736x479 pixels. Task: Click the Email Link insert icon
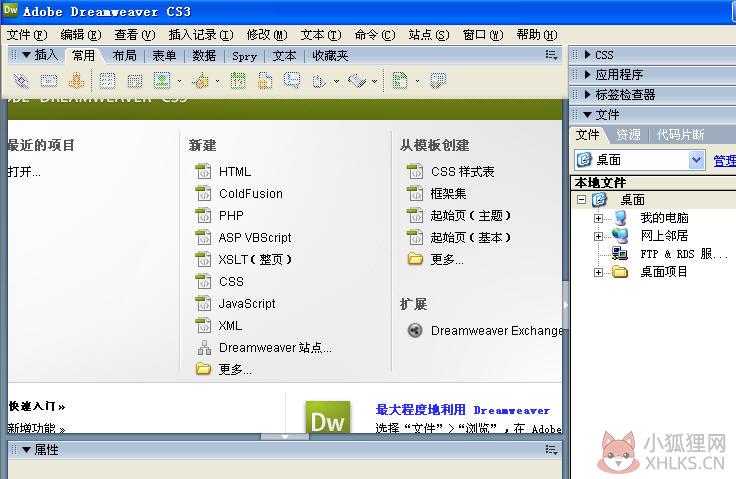pyautogui.click(x=49, y=81)
